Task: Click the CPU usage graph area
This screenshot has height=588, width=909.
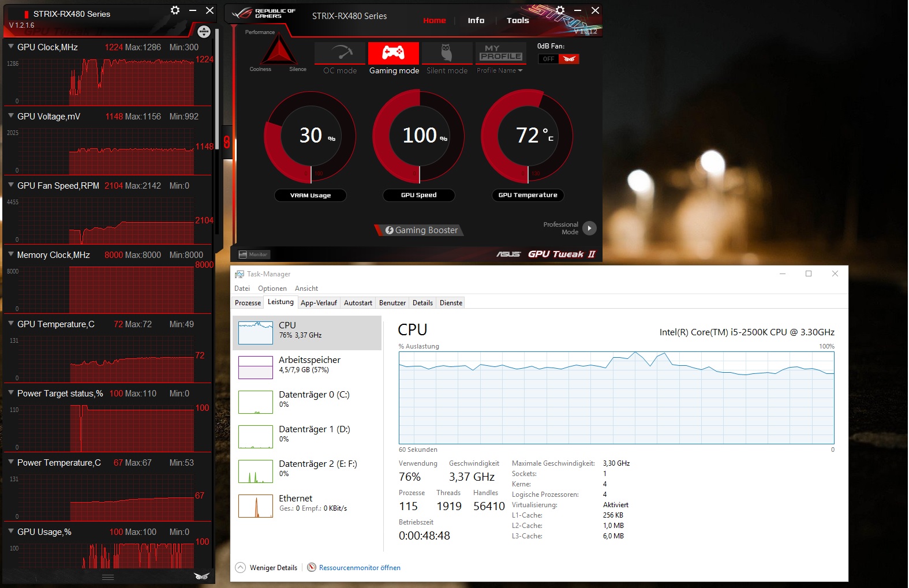Action: pyautogui.click(x=616, y=398)
